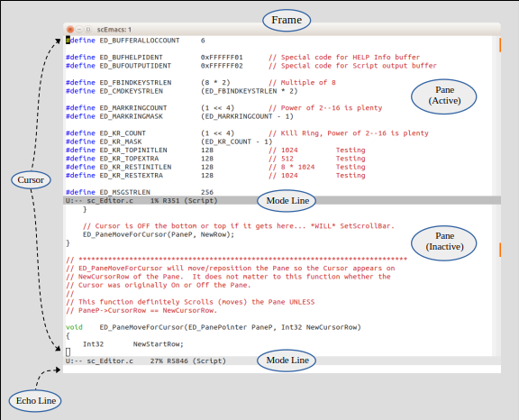Viewport: 519px width, 420px height.
Task: Click the text 'ED_BUFHELPIDENT'
Action: [x=131, y=58]
